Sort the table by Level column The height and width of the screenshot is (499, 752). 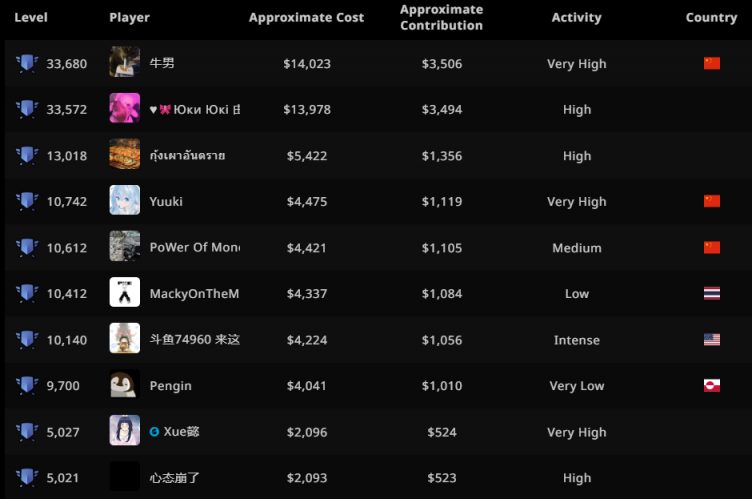click(31, 18)
